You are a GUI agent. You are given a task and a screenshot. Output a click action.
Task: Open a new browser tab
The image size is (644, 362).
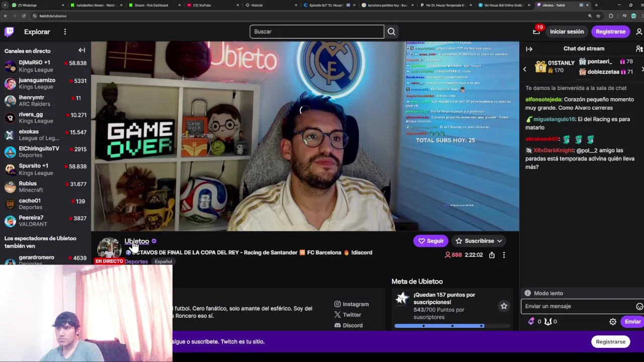tap(596, 5)
